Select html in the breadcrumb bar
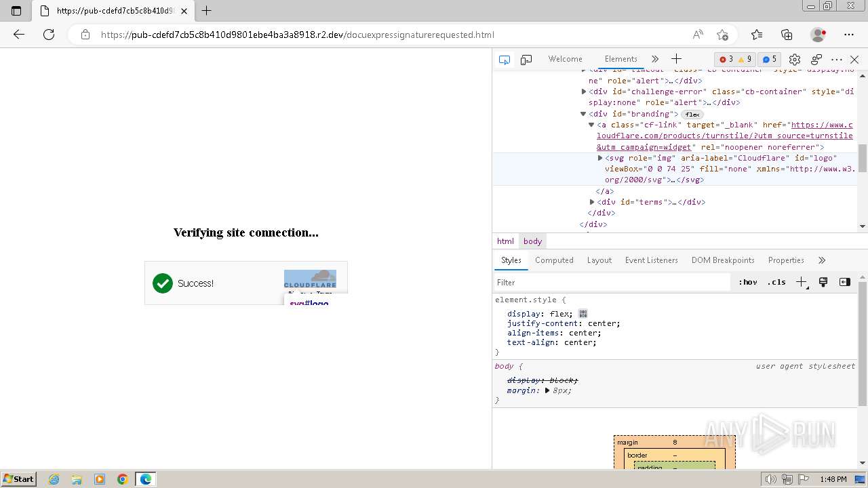868x488 pixels. point(505,241)
